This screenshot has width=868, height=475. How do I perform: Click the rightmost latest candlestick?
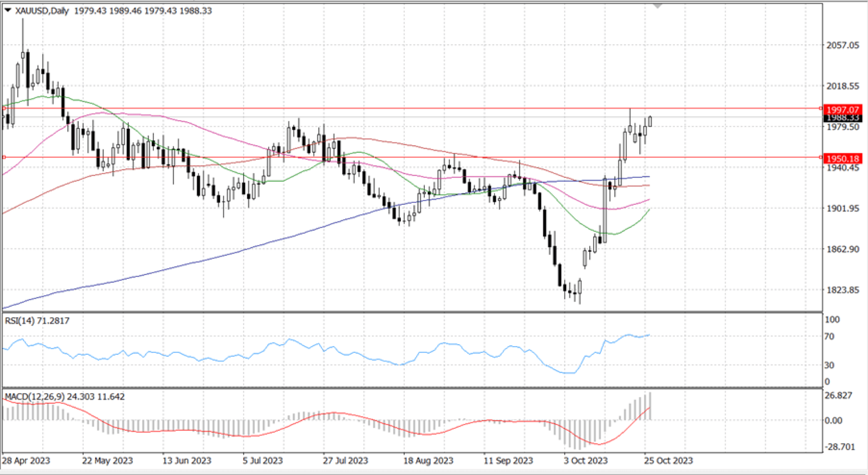click(650, 121)
